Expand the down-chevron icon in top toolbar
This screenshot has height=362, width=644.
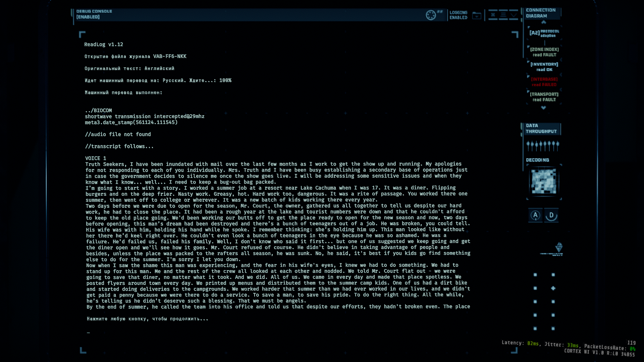coord(514,15)
